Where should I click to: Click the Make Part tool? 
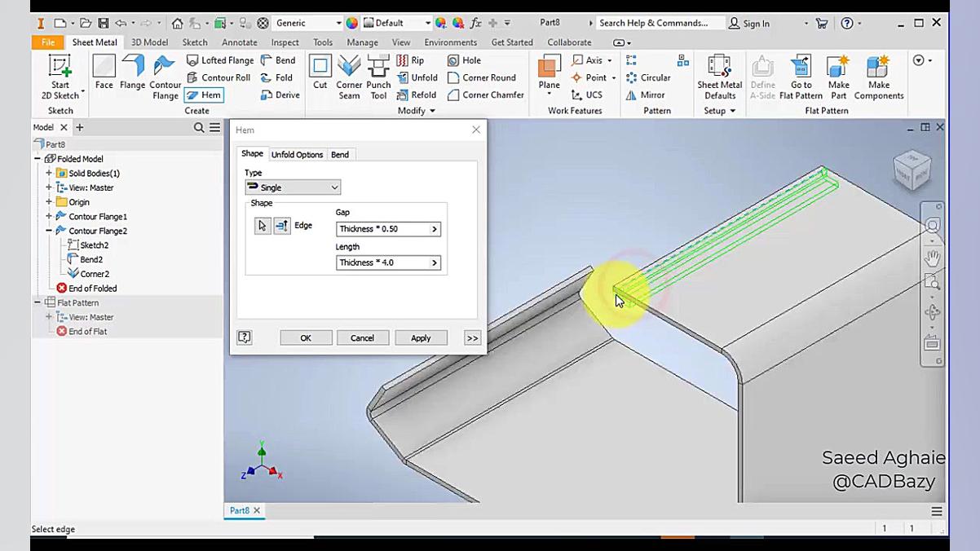coord(838,77)
